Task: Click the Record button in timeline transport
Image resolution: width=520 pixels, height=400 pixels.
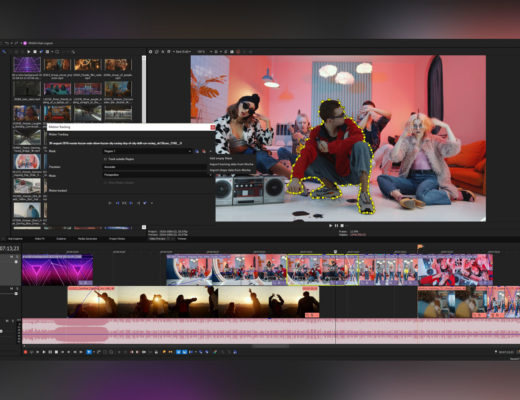Action: point(25,352)
